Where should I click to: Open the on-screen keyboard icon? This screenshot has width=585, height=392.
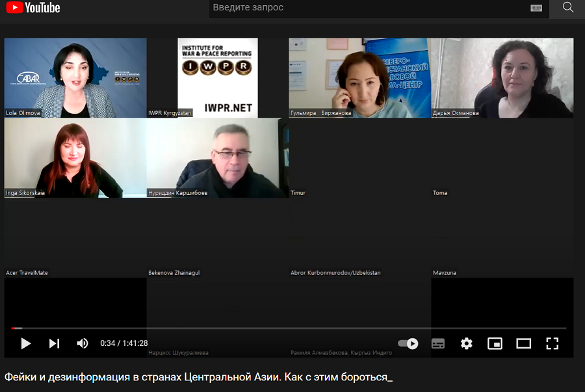tap(536, 8)
